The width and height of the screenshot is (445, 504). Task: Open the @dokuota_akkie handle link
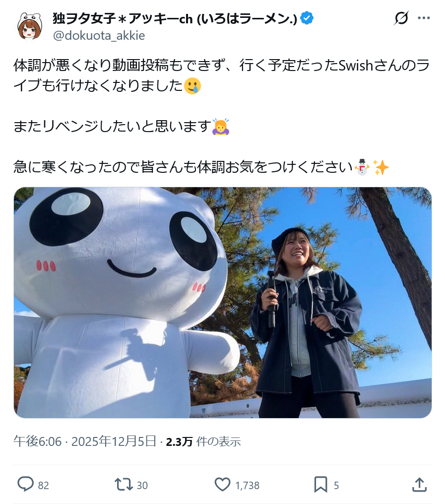99,35
